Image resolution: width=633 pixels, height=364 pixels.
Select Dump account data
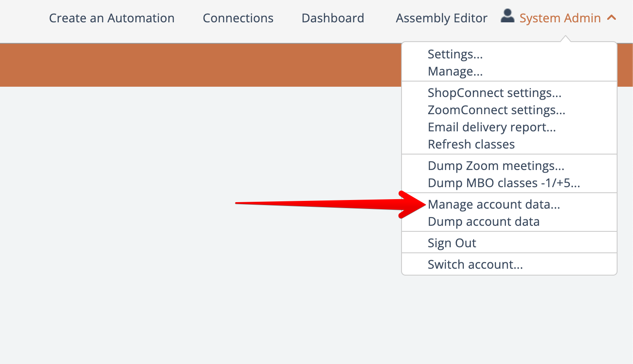pos(484,222)
